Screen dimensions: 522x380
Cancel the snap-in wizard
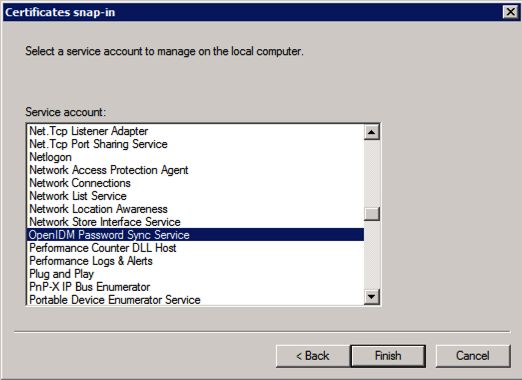[473, 356]
